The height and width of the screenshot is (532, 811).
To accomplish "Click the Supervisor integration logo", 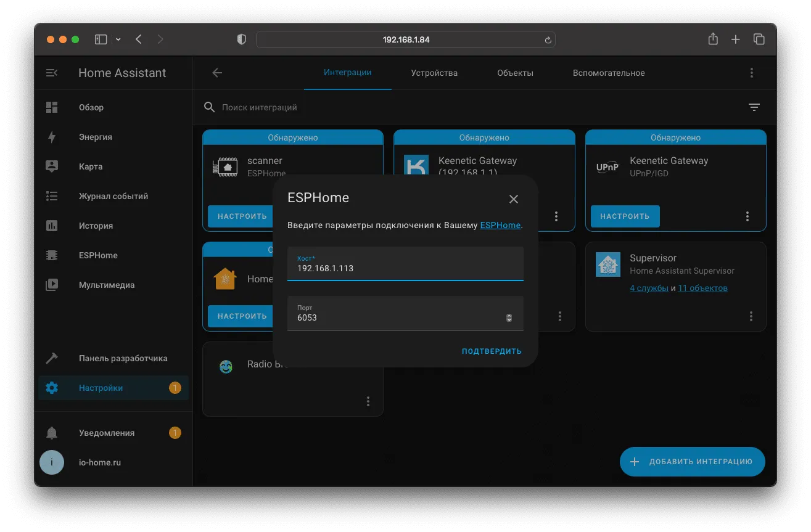I will click(608, 264).
